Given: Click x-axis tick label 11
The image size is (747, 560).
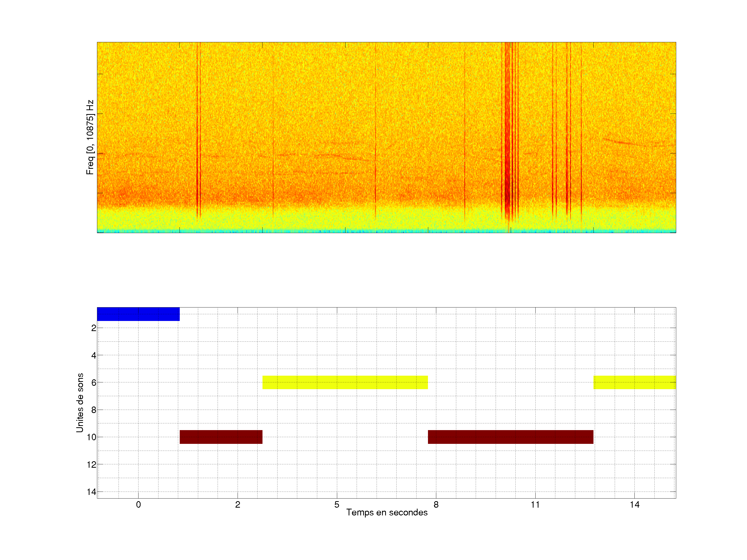Looking at the screenshot, I should (535, 505).
